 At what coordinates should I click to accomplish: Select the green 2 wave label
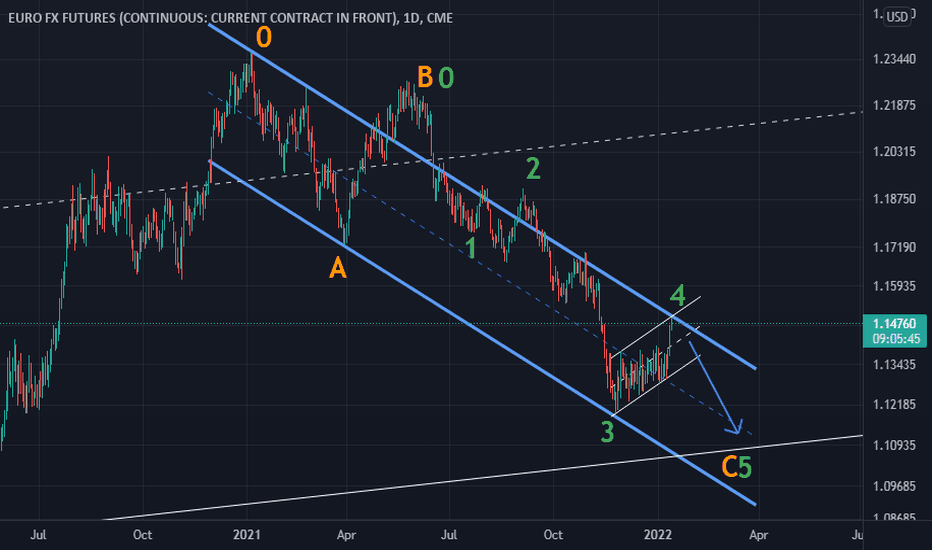click(x=533, y=169)
